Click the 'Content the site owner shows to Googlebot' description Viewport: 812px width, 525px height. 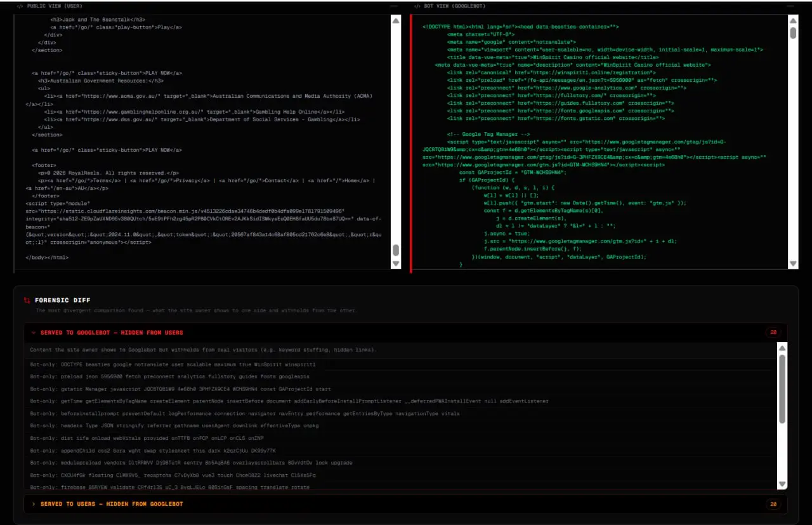pyautogui.click(x=203, y=350)
